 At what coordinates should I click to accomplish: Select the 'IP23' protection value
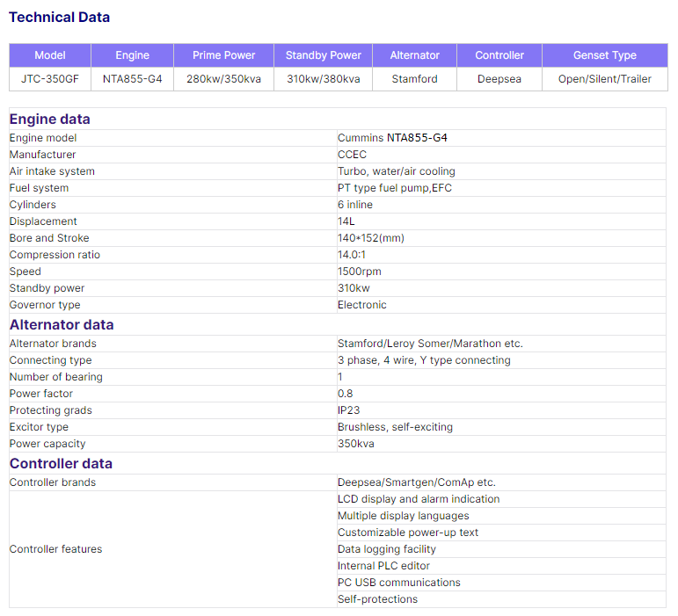pos(348,410)
